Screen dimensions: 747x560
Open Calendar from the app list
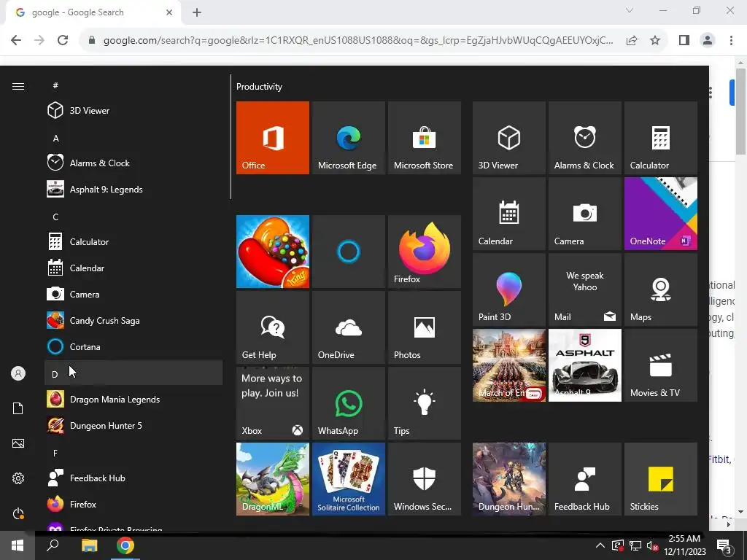(133, 268)
